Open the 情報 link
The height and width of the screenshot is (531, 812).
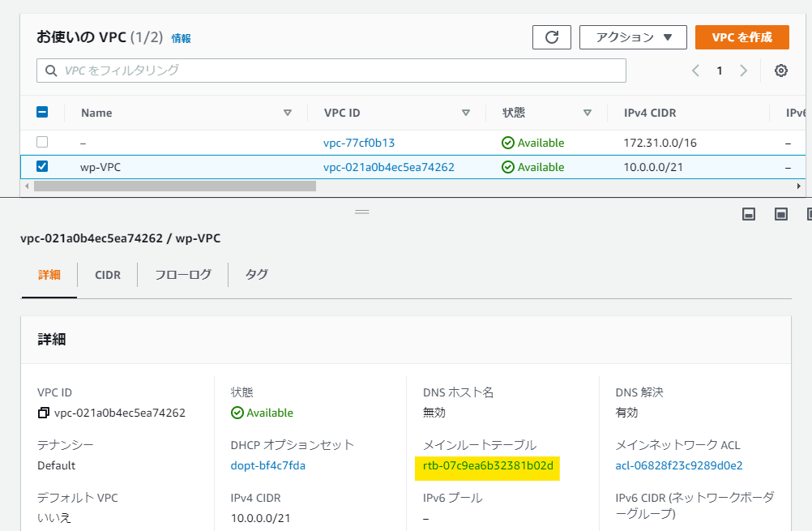(x=182, y=38)
